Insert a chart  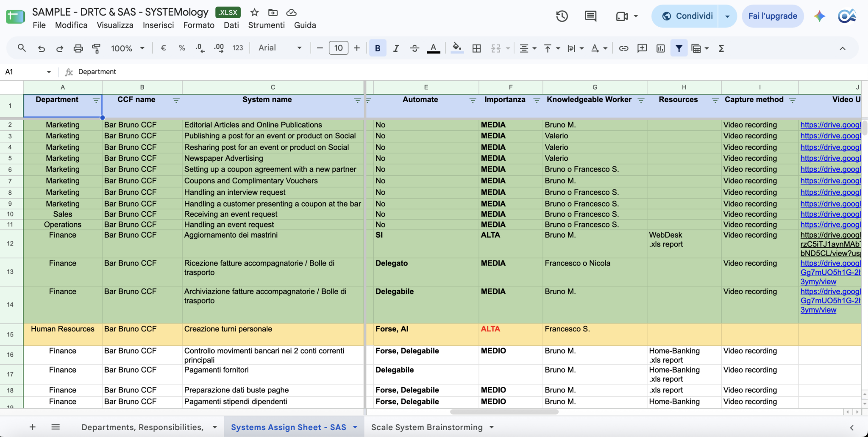pos(661,48)
